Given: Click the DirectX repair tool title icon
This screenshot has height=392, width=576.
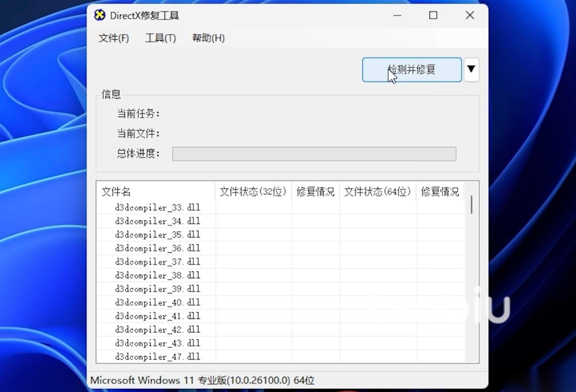Looking at the screenshot, I should click(100, 15).
